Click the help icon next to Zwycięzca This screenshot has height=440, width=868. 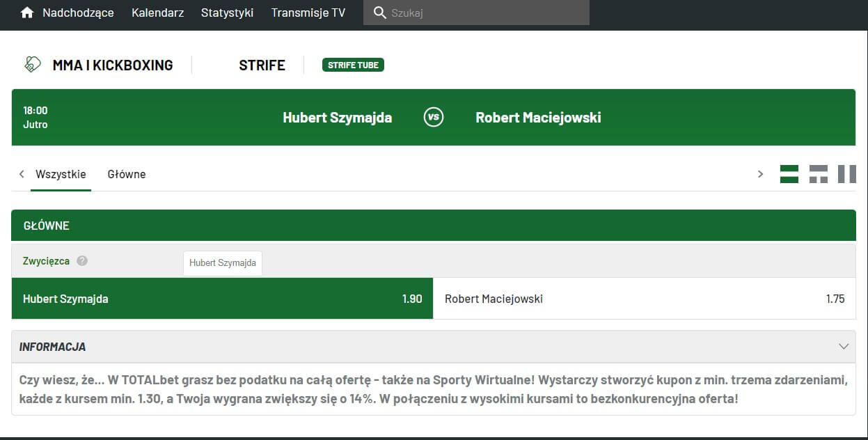82,261
